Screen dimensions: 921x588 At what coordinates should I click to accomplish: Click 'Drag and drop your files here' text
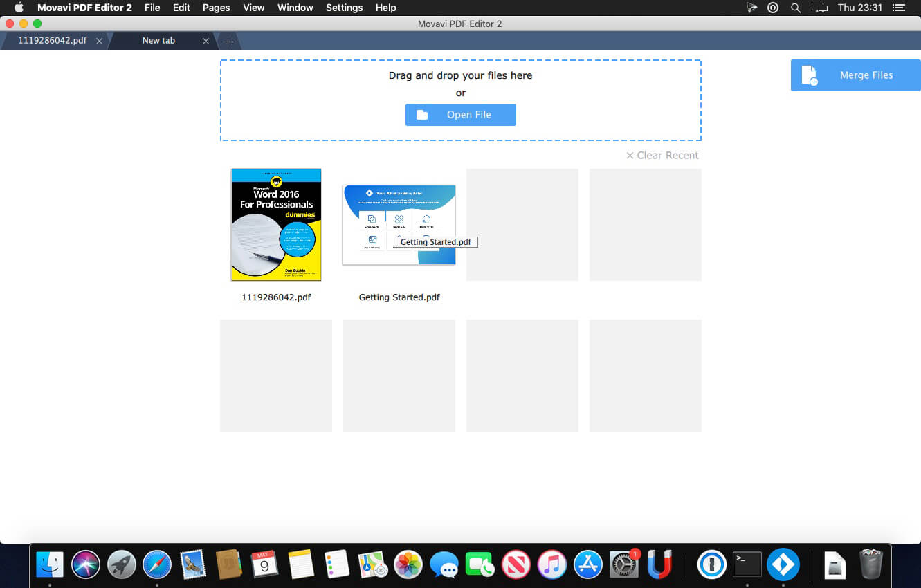tap(461, 75)
